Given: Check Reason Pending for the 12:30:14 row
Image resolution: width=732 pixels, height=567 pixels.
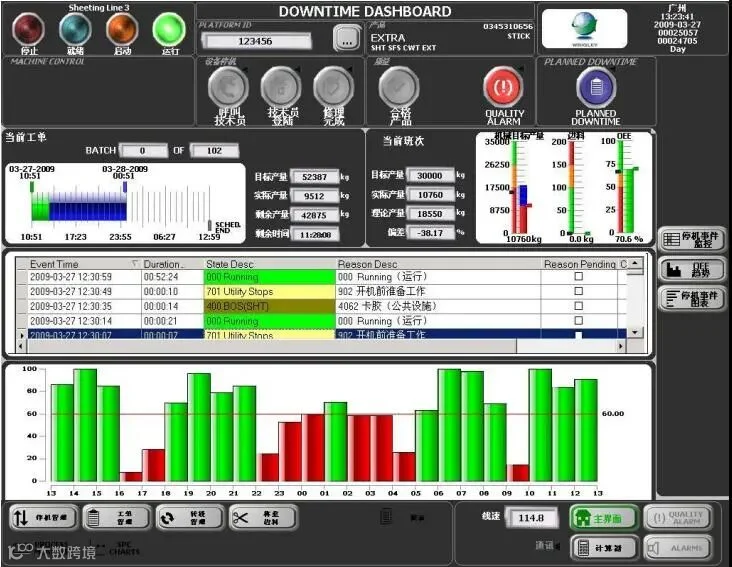Looking at the screenshot, I should point(578,321).
